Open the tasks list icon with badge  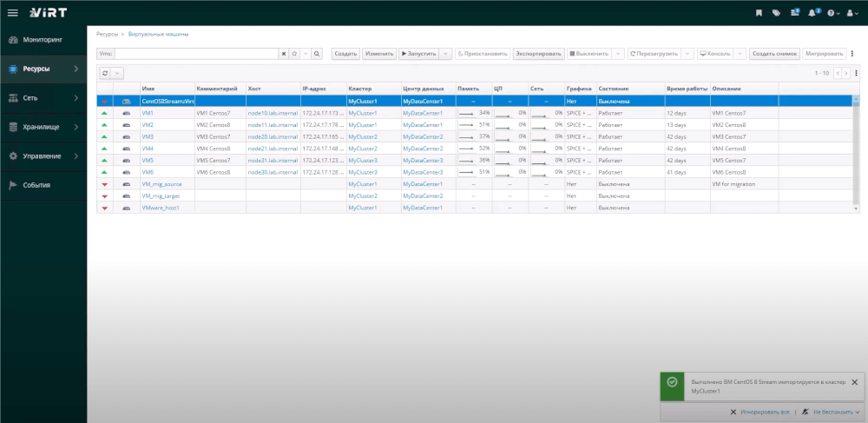pos(795,12)
